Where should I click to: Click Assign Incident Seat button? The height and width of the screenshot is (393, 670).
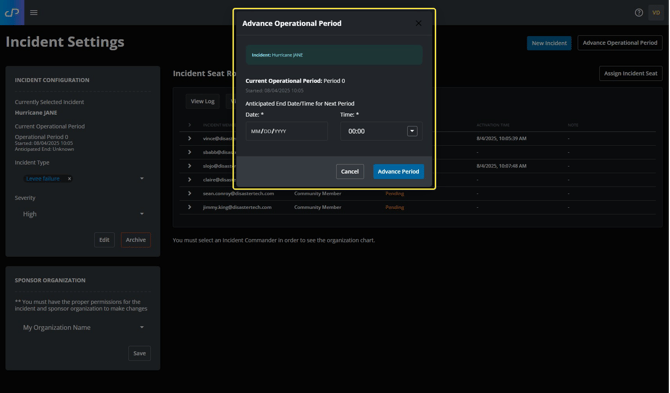(x=631, y=73)
